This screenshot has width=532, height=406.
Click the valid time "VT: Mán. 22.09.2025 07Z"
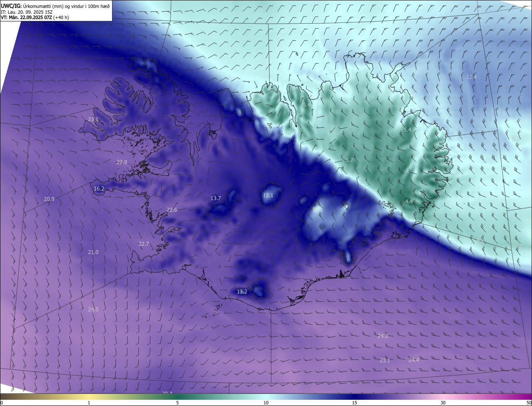[x=27, y=17]
